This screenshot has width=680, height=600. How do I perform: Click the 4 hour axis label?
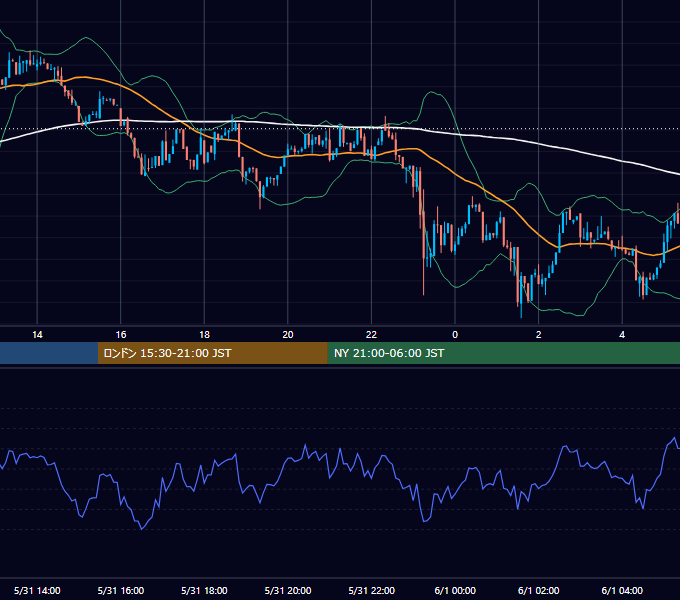point(622,335)
